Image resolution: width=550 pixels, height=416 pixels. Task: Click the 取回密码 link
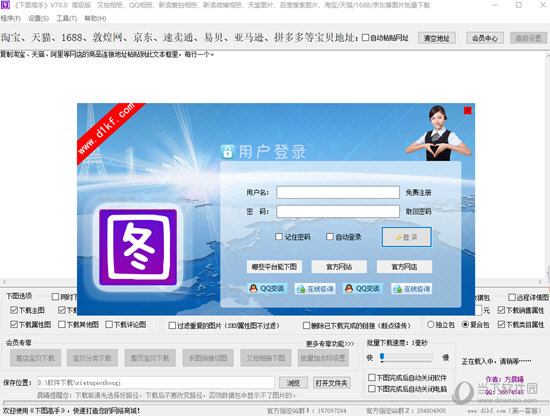418,211
